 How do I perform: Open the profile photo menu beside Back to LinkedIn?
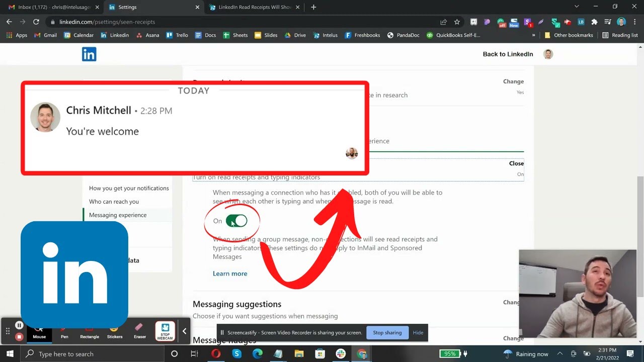(548, 54)
